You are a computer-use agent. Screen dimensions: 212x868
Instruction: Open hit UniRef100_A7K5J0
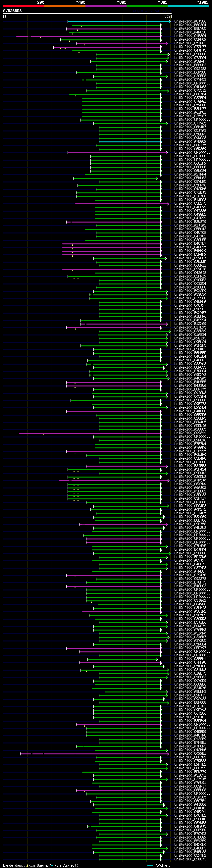(x=190, y=481)
